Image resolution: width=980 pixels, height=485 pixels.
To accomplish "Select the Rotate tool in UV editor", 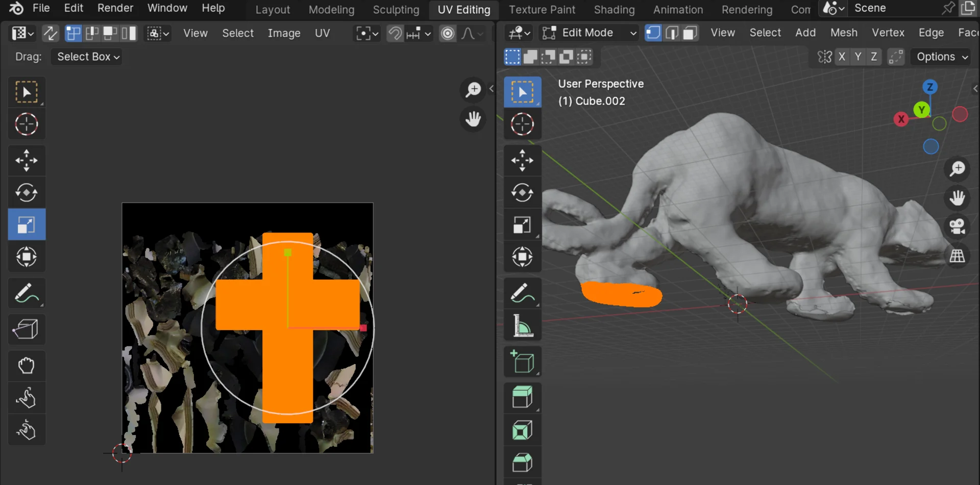I will click(27, 193).
